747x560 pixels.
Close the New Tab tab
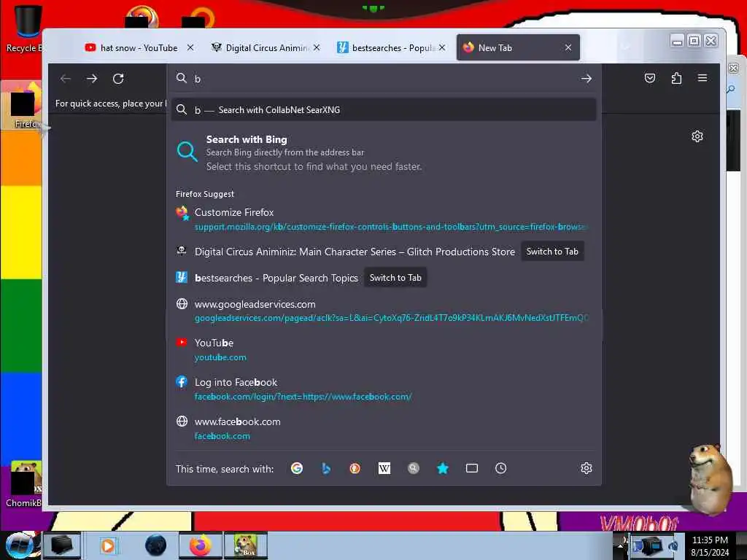click(x=568, y=47)
